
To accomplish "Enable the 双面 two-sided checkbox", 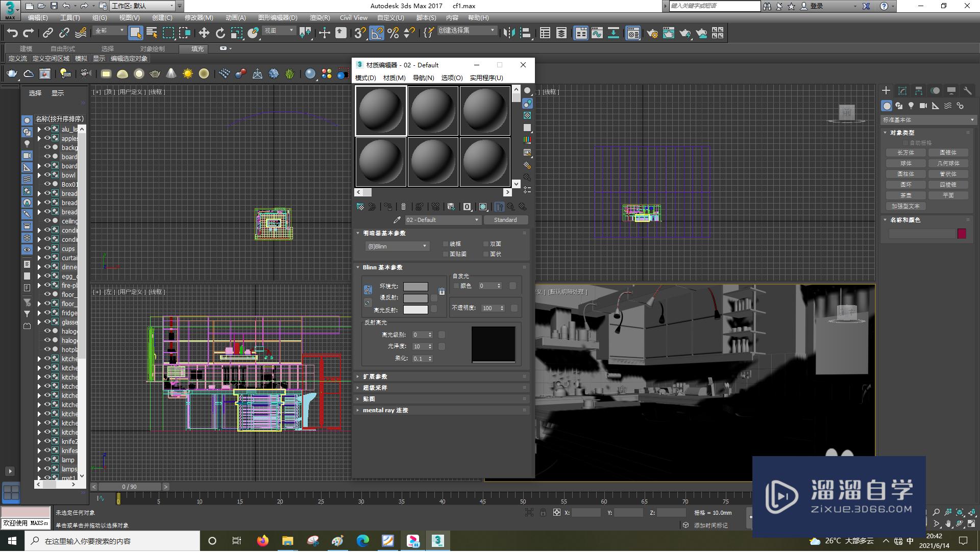I will [x=485, y=244].
